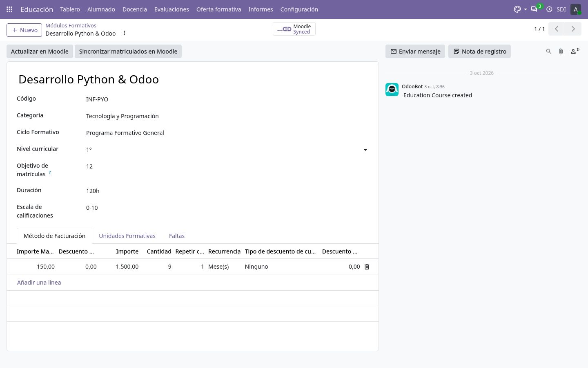Expand the Nivel curricular dropdown
This screenshot has width=588, height=368.
coord(365,150)
